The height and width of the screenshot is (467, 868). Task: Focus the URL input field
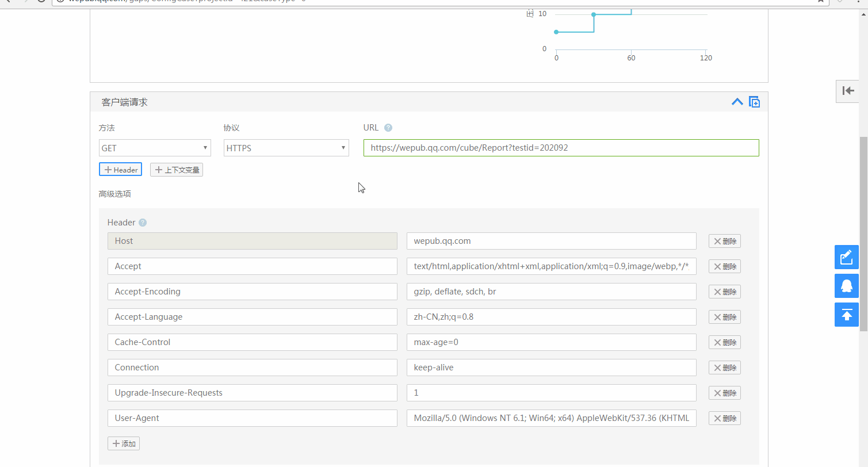click(561, 148)
